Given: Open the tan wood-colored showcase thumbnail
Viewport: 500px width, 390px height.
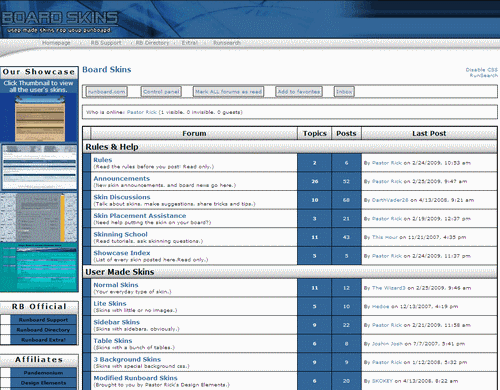Looking at the screenshot, I should coord(40,118).
